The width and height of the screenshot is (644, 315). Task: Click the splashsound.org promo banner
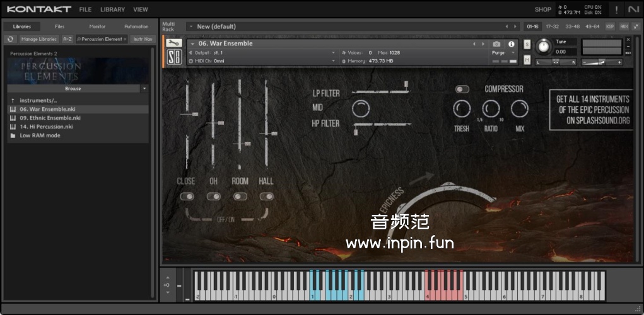coord(593,110)
